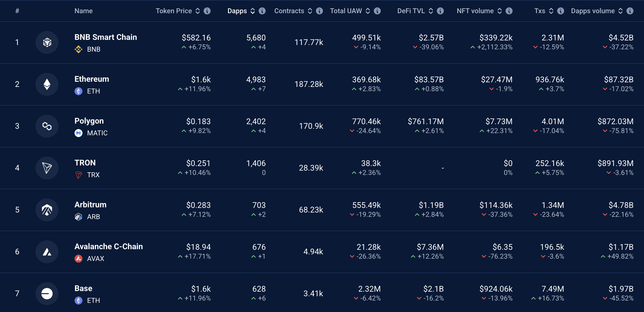Open the info tooltip next to Token Price

click(x=207, y=11)
